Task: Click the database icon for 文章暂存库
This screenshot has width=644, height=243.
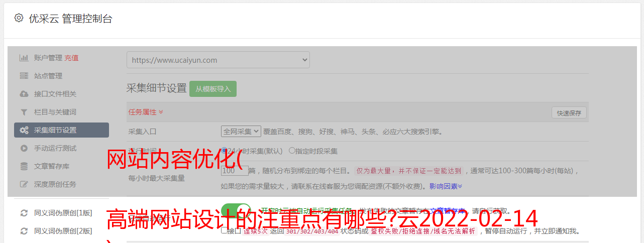Action: tap(24, 166)
